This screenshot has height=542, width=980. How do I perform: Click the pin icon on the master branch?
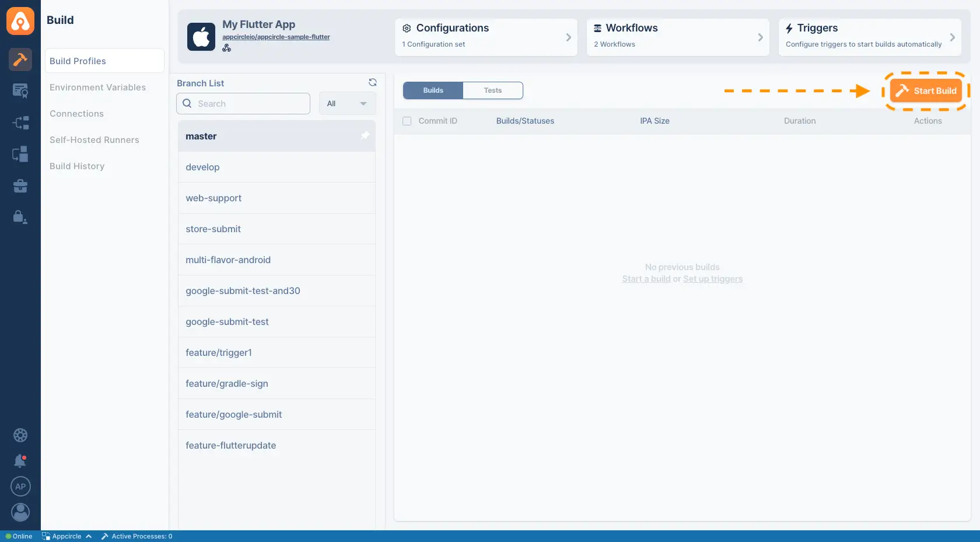[365, 135]
